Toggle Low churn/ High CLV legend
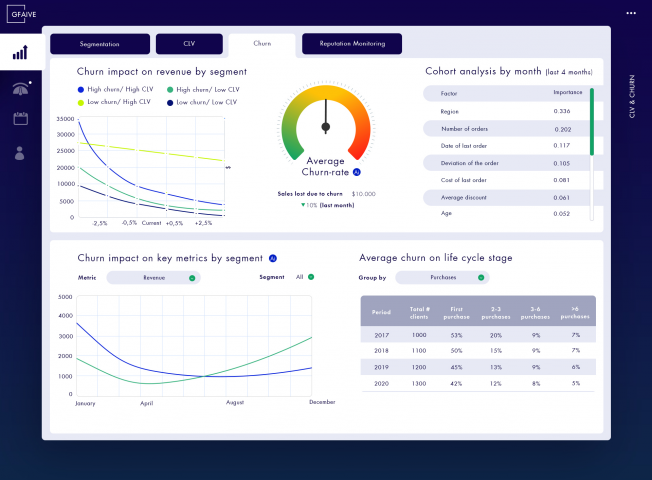Image resolution: width=652 pixels, height=480 pixels. tap(114, 102)
